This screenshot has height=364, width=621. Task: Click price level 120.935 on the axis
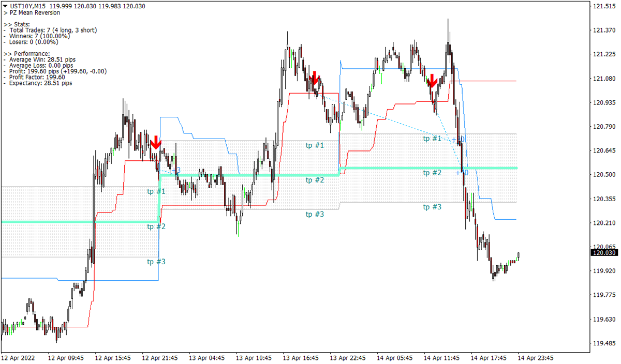(x=603, y=102)
